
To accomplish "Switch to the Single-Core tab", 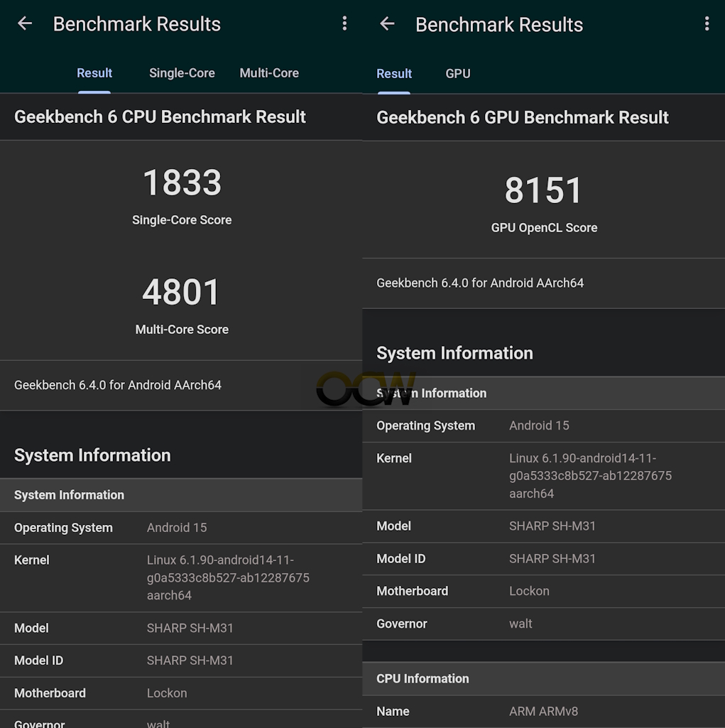I will pyautogui.click(x=182, y=73).
